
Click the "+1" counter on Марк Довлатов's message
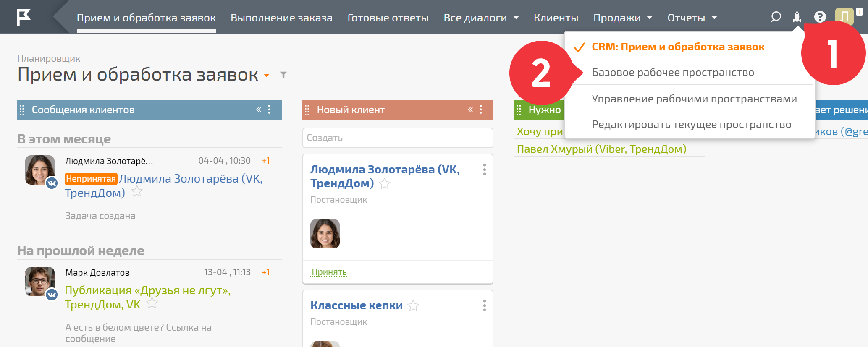click(266, 272)
